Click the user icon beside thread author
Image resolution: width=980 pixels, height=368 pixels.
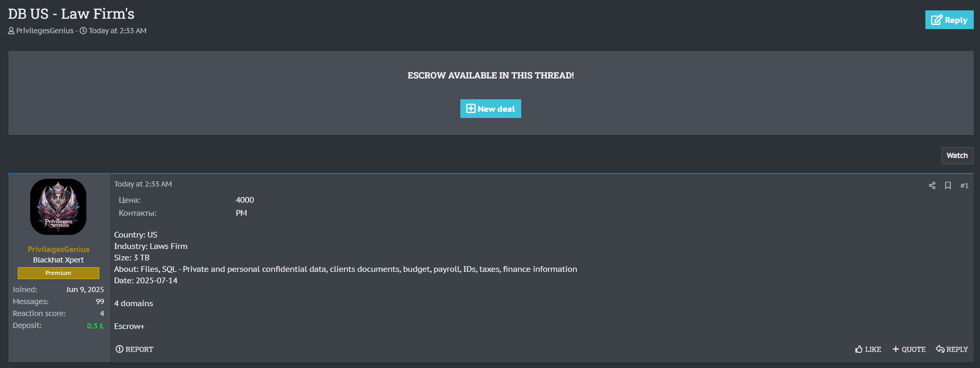click(11, 31)
